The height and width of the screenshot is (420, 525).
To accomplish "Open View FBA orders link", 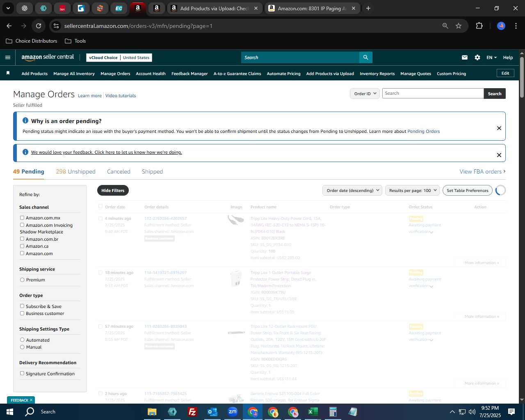I will point(482,171).
